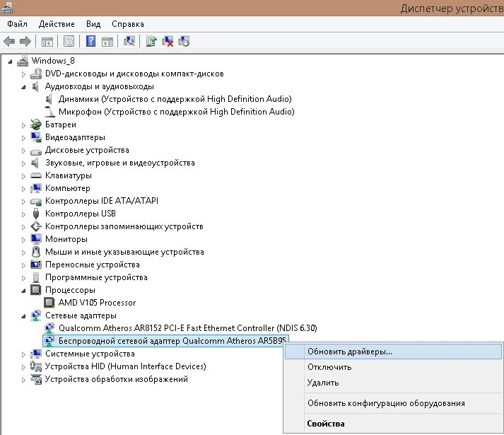Collapse the Процессоры category arrow
The image size is (504, 435).
tap(23, 291)
